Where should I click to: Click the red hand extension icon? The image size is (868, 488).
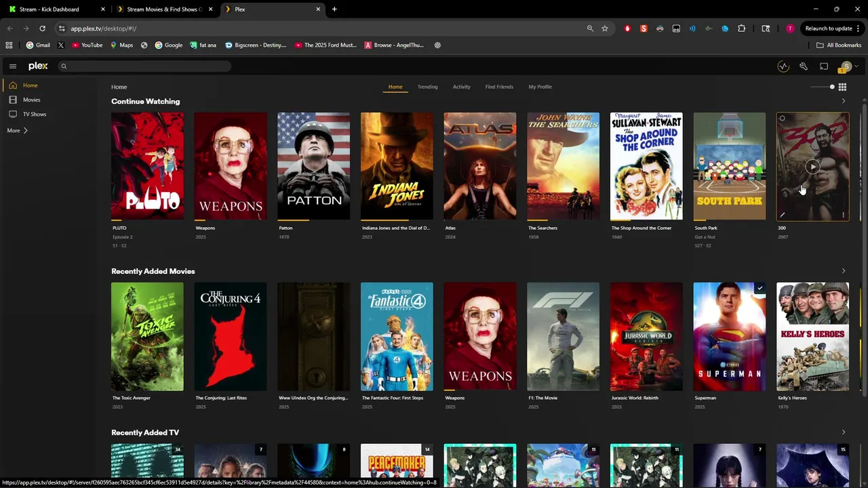pos(627,28)
